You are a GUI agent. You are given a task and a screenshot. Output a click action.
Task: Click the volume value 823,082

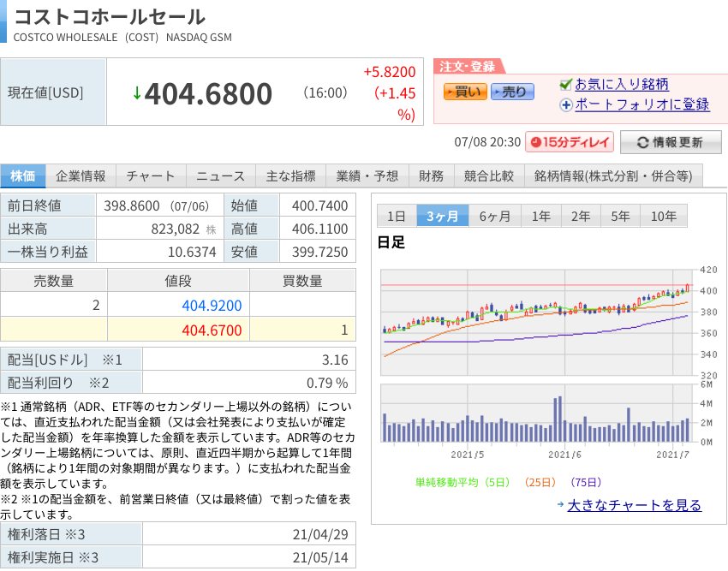(x=175, y=229)
